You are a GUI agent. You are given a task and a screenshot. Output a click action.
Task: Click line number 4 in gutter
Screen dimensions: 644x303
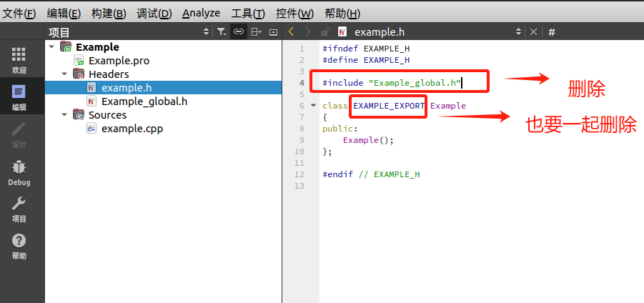coord(302,83)
